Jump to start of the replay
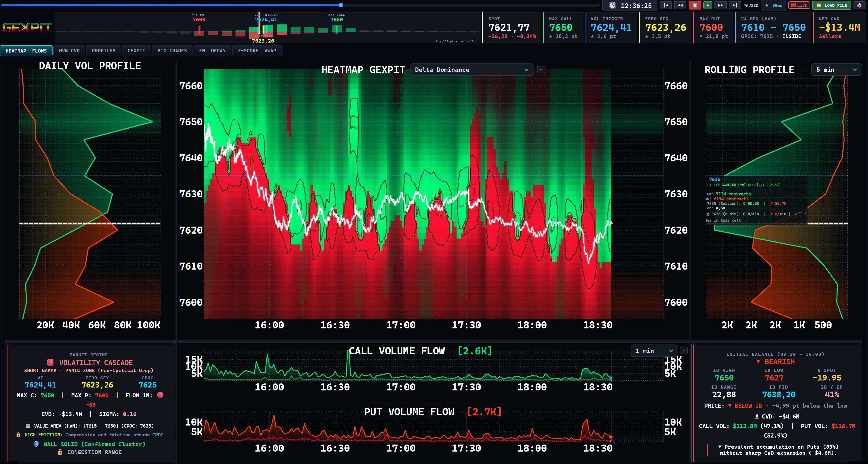The width and height of the screenshot is (868, 464). pos(666,5)
